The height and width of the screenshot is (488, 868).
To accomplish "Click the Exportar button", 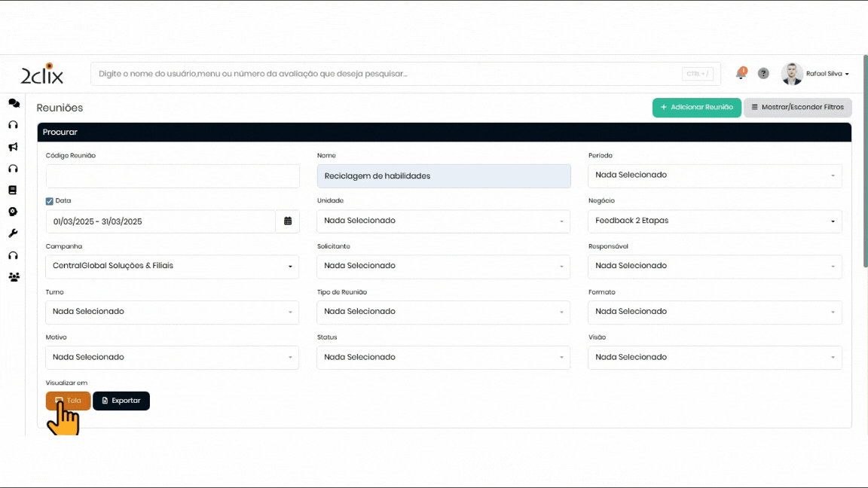I will click(x=121, y=401).
